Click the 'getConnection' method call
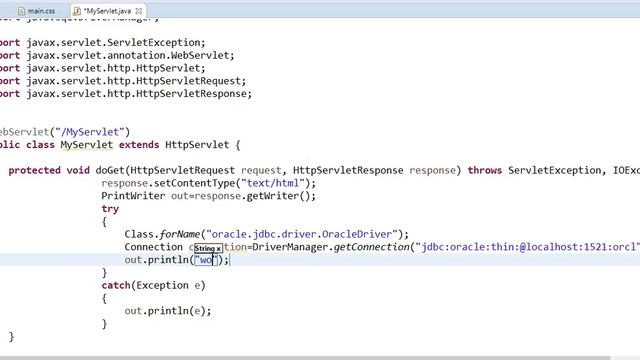Viewport: 640px width, 360px height. tap(371, 247)
